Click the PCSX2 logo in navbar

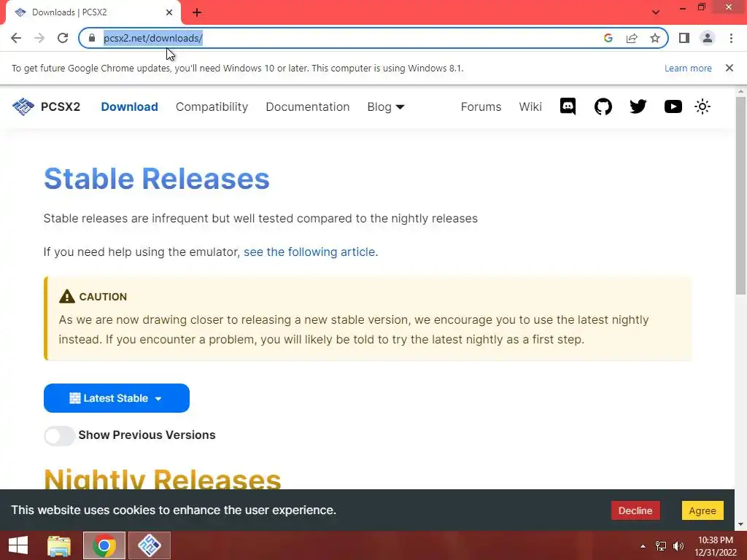click(23, 106)
